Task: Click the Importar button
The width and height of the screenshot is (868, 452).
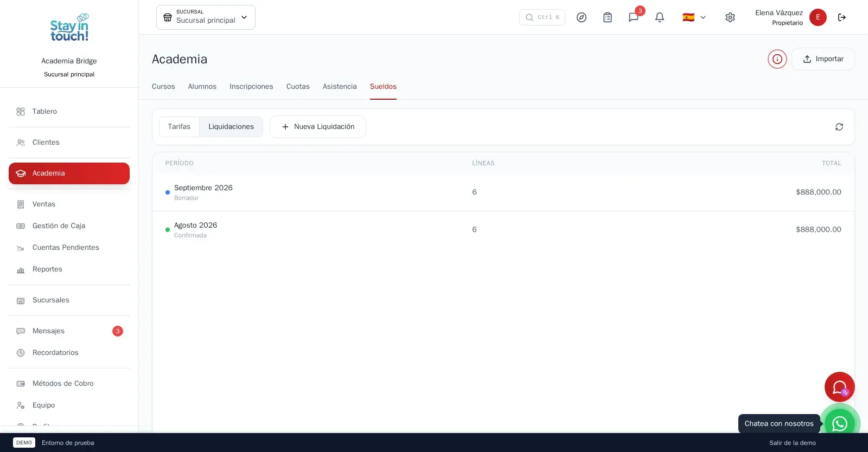Action: tap(823, 59)
